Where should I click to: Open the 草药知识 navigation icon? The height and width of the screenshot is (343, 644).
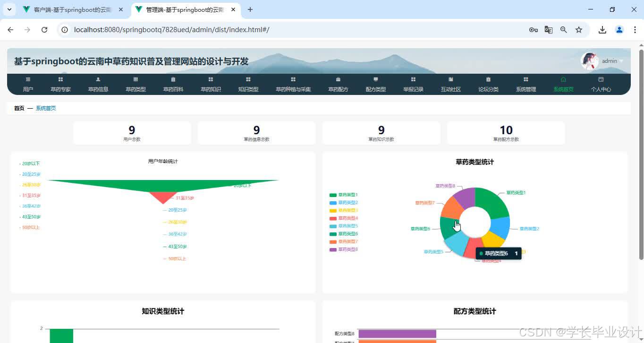pos(211,79)
